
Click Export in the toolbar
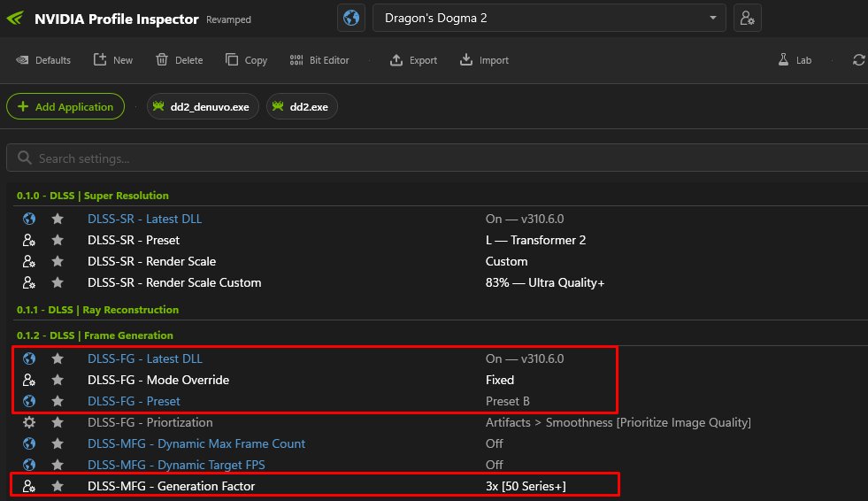413,60
